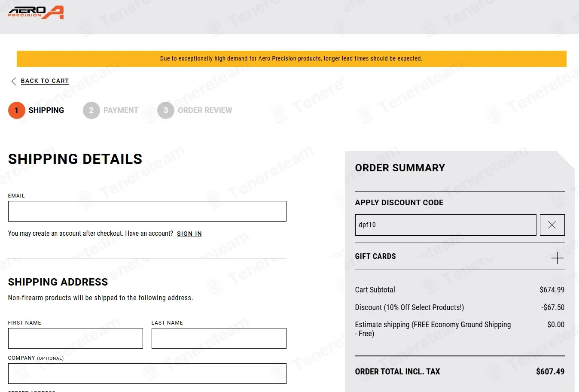Click the Order Summary heading
Viewport: 579px width, 392px height.
(400, 168)
